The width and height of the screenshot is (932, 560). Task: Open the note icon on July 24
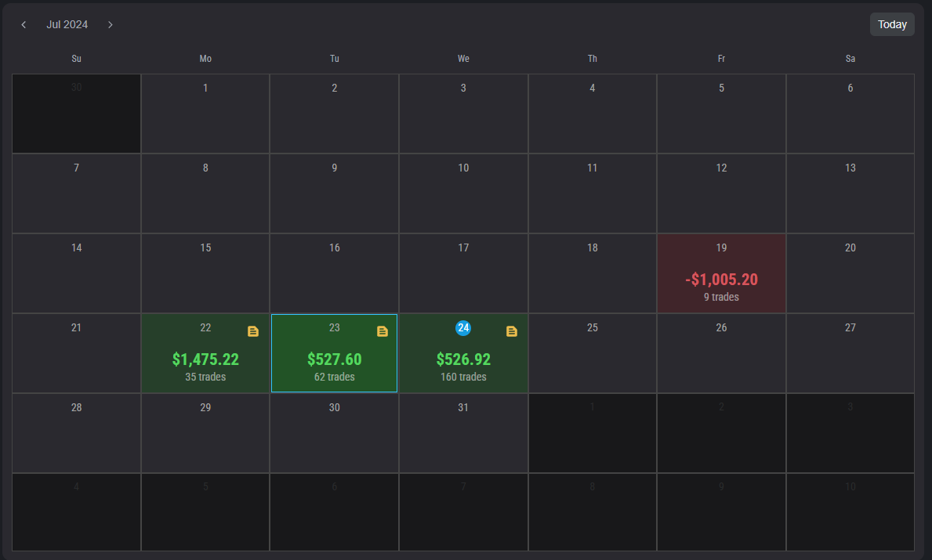pos(511,331)
